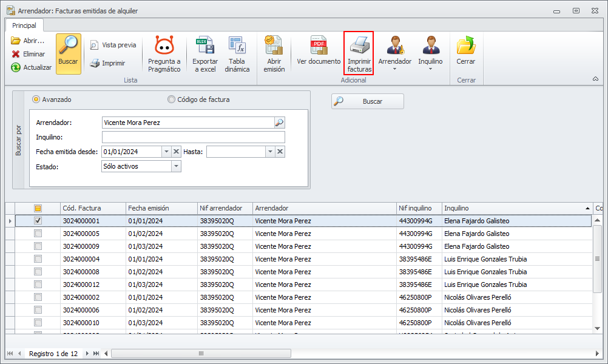
Task: Expand the Inquilino ribbon dropdown
Action: pyautogui.click(x=430, y=69)
